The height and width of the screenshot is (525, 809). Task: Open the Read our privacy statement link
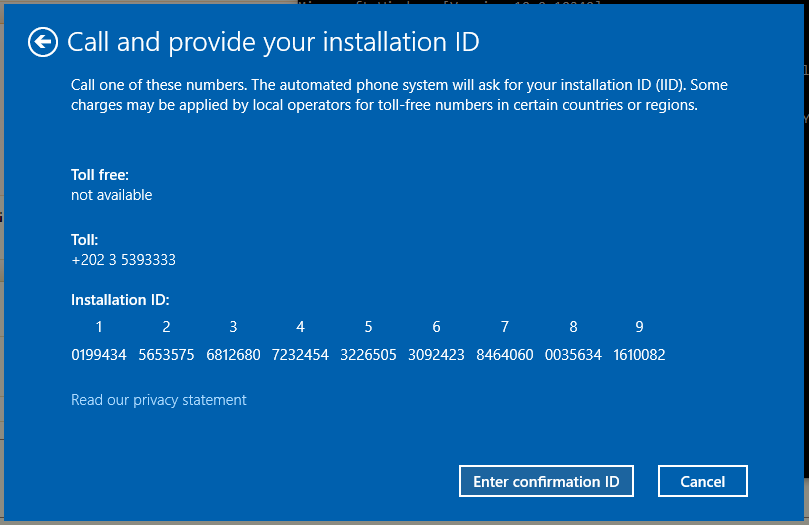coord(158,400)
